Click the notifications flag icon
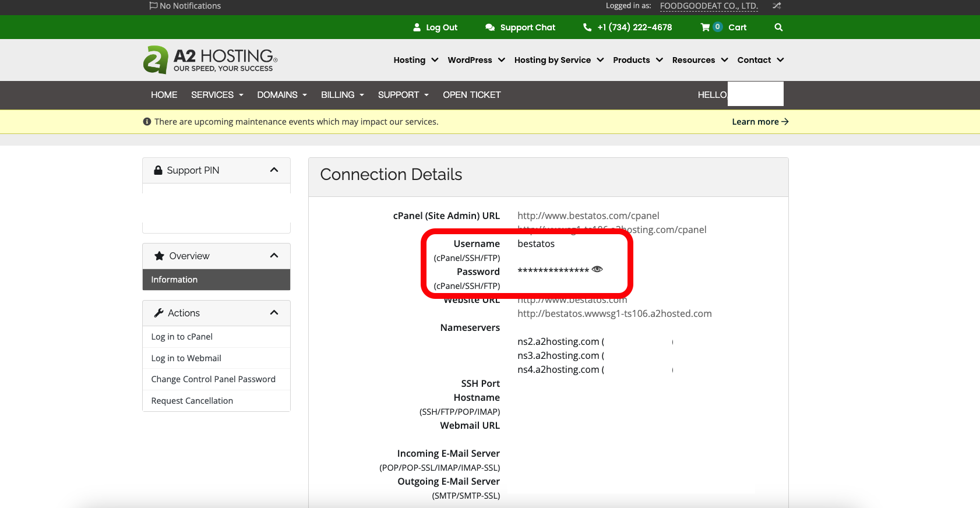The width and height of the screenshot is (980, 508). pyautogui.click(x=153, y=6)
